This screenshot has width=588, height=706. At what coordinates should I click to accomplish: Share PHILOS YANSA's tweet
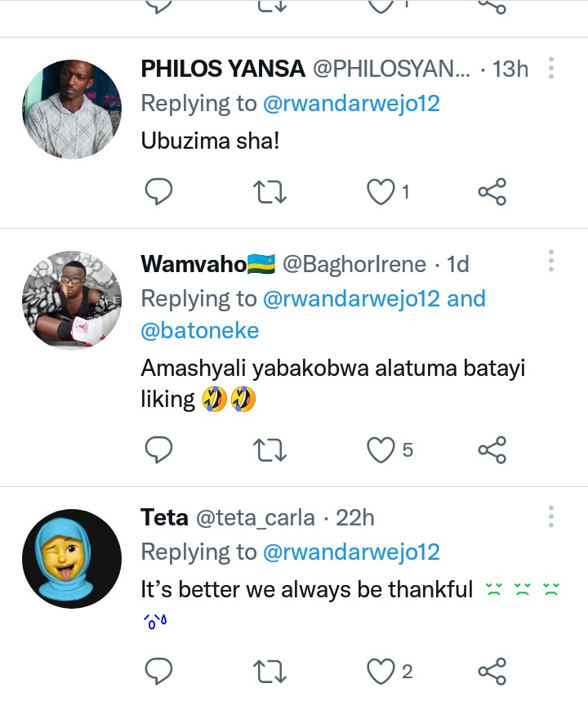pyautogui.click(x=492, y=192)
